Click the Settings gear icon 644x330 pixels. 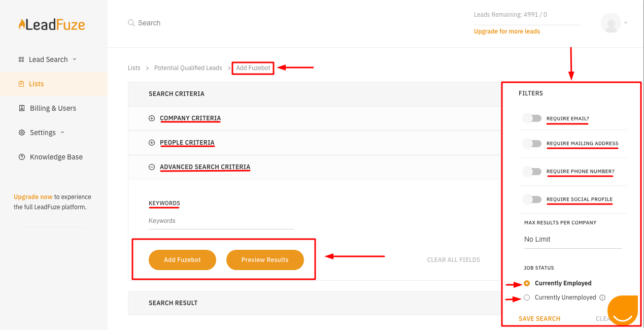21,133
